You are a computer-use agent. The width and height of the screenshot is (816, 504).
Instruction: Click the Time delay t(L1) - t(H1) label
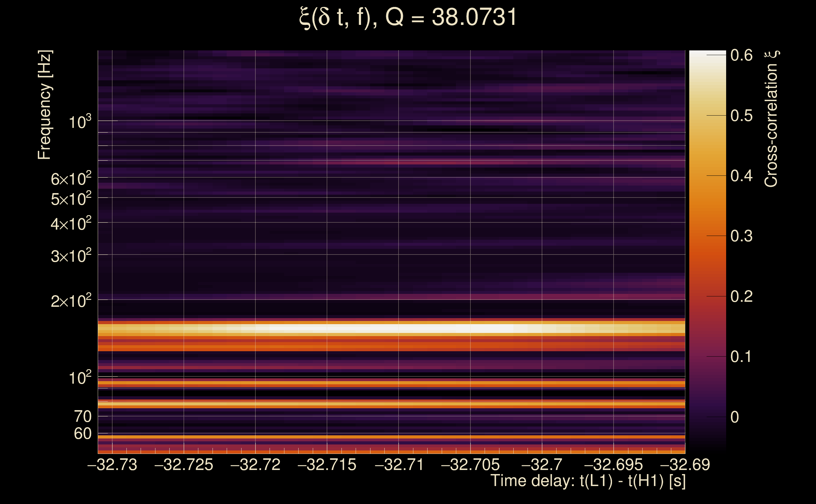pos(588,481)
